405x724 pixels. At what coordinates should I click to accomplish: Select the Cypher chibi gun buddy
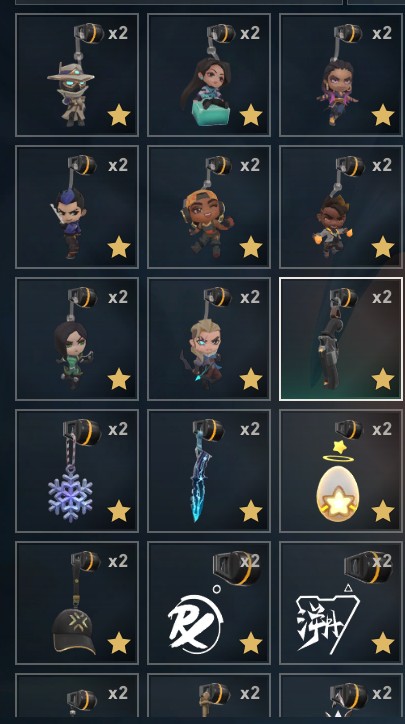coord(77,75)
